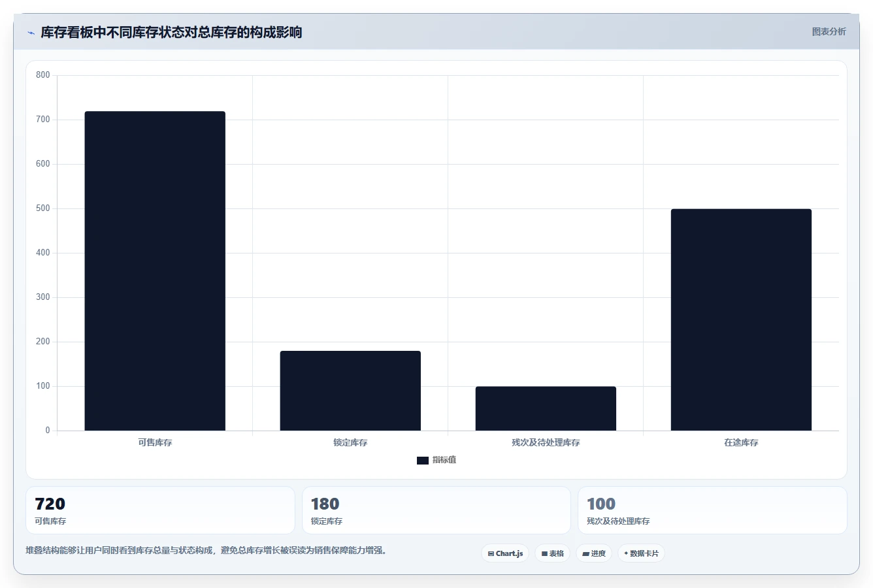Image resolution: width=873 pixels, height=588 pixels.
Task: Click the 指标值 legend label text
Action: coord(444,460)
